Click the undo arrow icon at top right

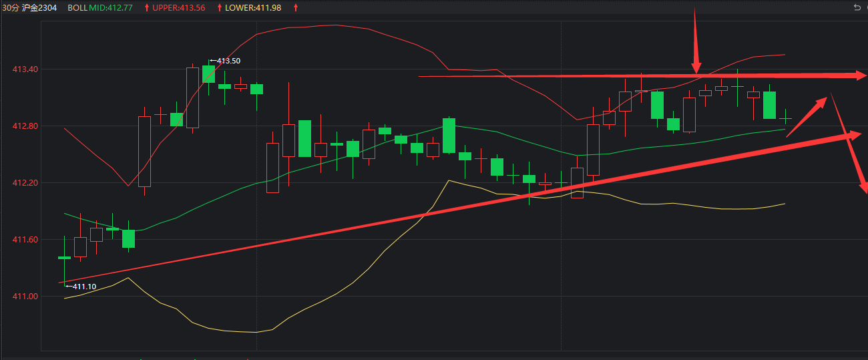(x=857, y=7)
